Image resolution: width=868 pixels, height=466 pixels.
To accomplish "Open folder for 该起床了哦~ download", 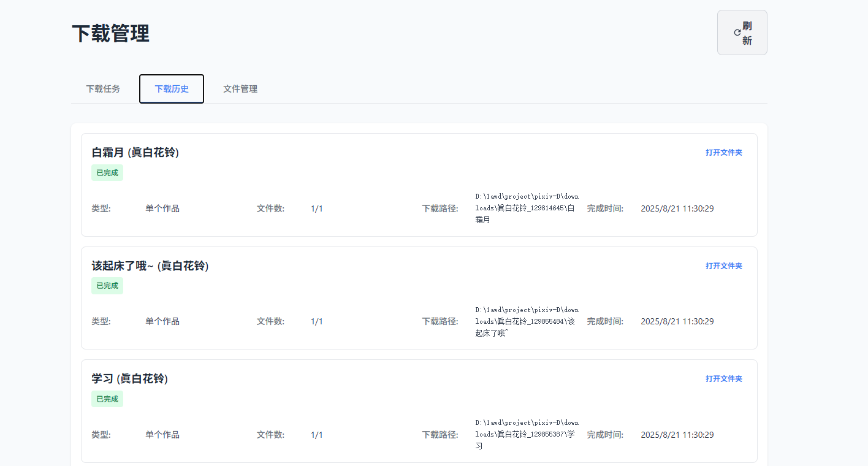I will tap(724, 266).
